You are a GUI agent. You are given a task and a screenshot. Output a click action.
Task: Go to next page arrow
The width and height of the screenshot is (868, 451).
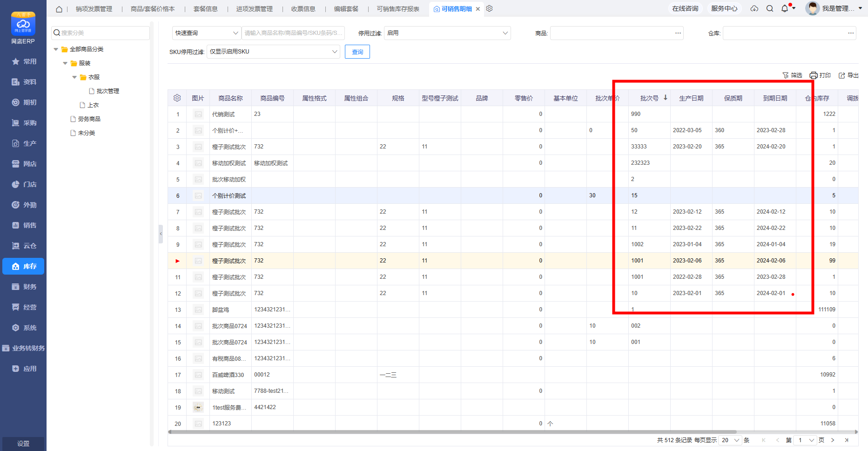833,440
